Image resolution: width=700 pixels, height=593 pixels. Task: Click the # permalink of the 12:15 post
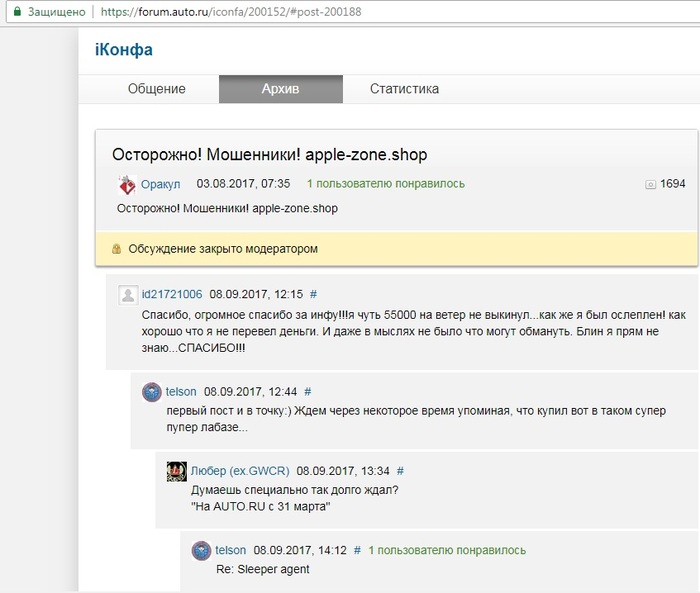tap(313, 294)
